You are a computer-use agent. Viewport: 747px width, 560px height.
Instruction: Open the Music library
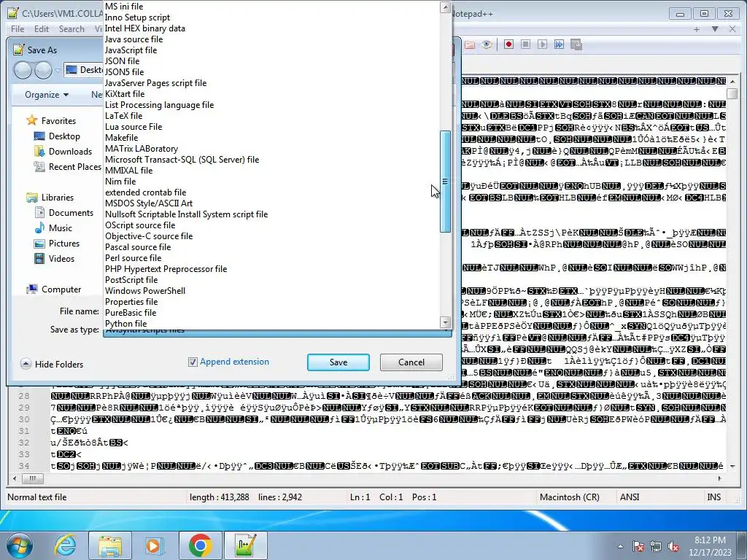point(60,228)
